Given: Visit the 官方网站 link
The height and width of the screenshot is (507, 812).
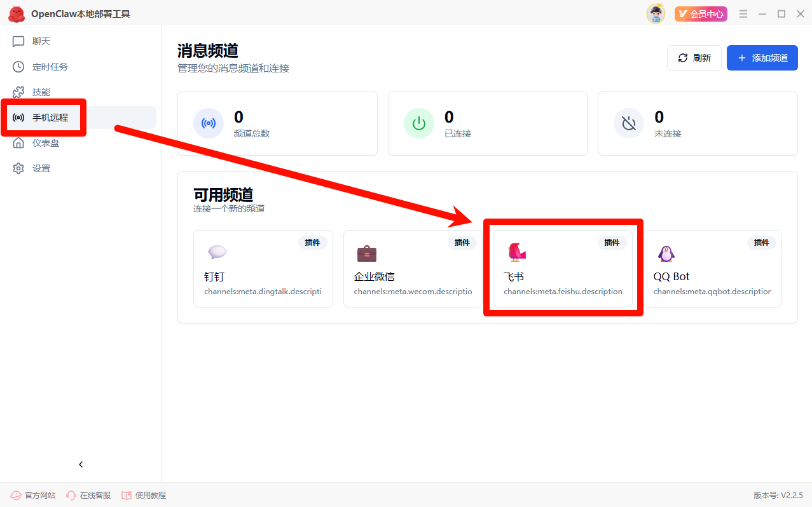Looking at the screenshot, I should pos(33,495).
